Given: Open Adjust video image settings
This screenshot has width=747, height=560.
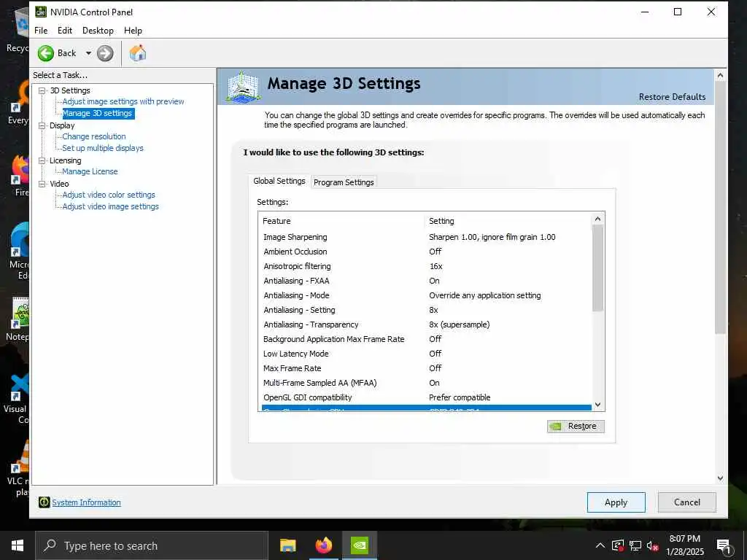Looking at the screenshot, I should pos(111,206).
